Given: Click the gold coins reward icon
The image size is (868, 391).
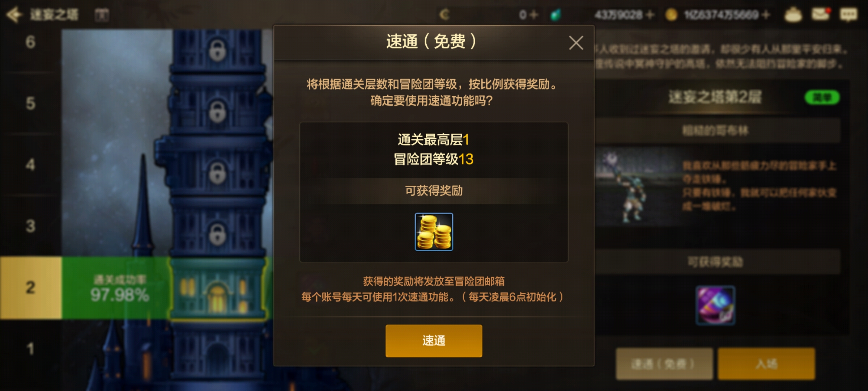Looking at the screenshot, I should click(x=434, y=232).
